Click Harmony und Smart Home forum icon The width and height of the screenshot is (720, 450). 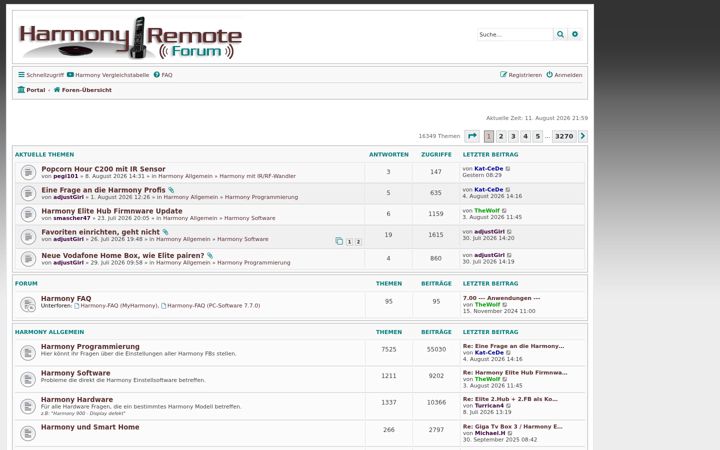(28, 433)
